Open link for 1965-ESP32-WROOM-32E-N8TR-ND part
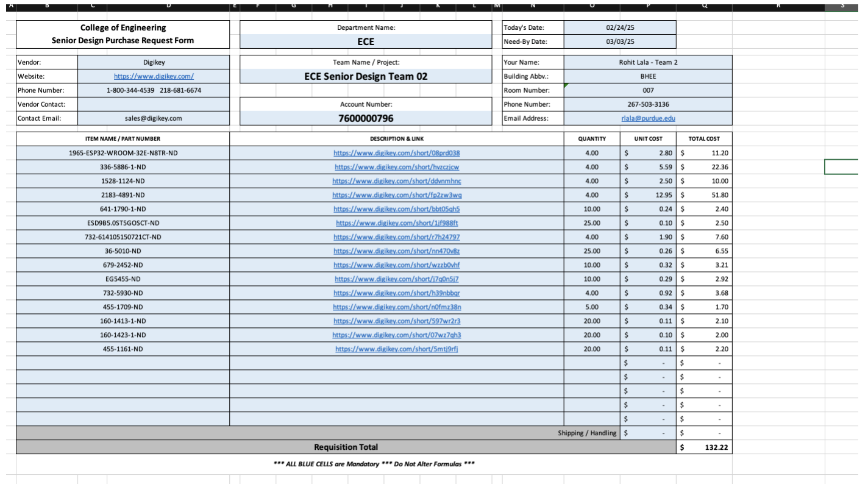The height and width of the screenshot is (484, 868). click(396, 153)
